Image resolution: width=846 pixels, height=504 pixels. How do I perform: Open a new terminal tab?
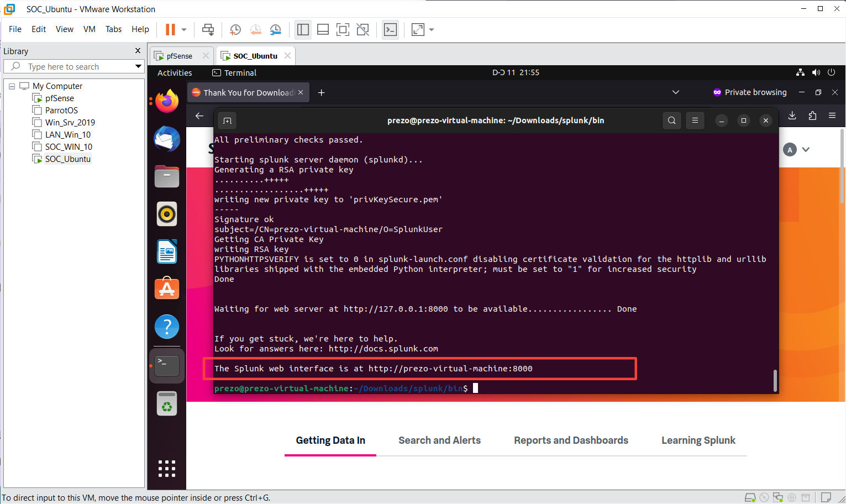coord(227,120)
